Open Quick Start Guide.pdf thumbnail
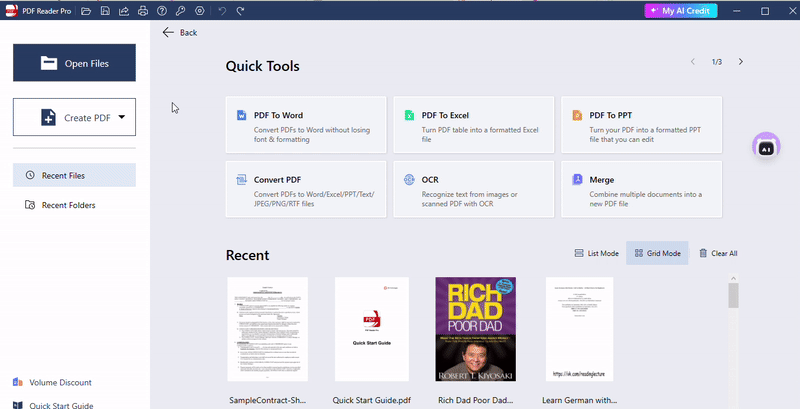Viewport: 800px width, 409px height. [x=371, y=329]
